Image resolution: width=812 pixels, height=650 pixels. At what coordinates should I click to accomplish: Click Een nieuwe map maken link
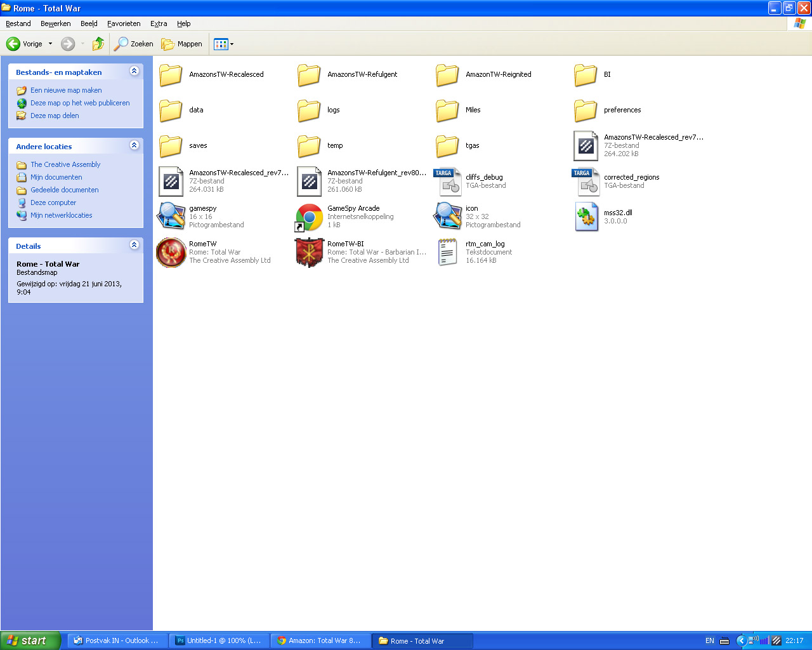click(66, 90)
